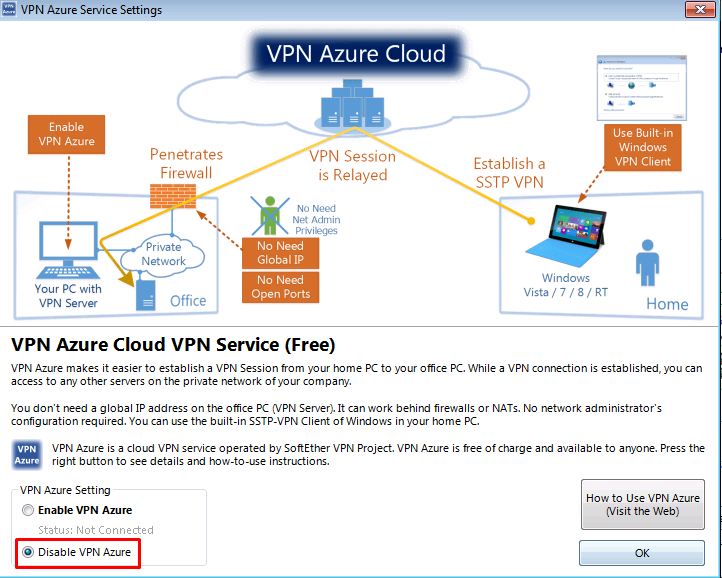Click the No Need Net Admin Privileges text
Viewport: 722px width, 578px height.
(316, 220)
